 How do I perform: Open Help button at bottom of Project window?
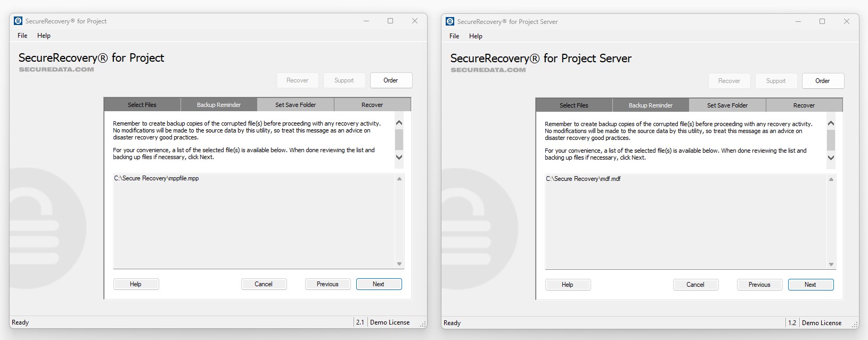pos(136,284)
